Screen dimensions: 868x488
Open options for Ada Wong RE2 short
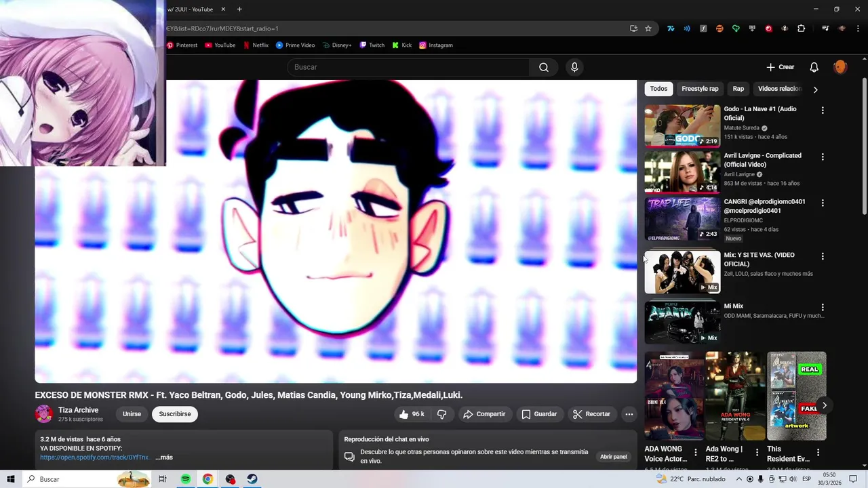[757, 452]
